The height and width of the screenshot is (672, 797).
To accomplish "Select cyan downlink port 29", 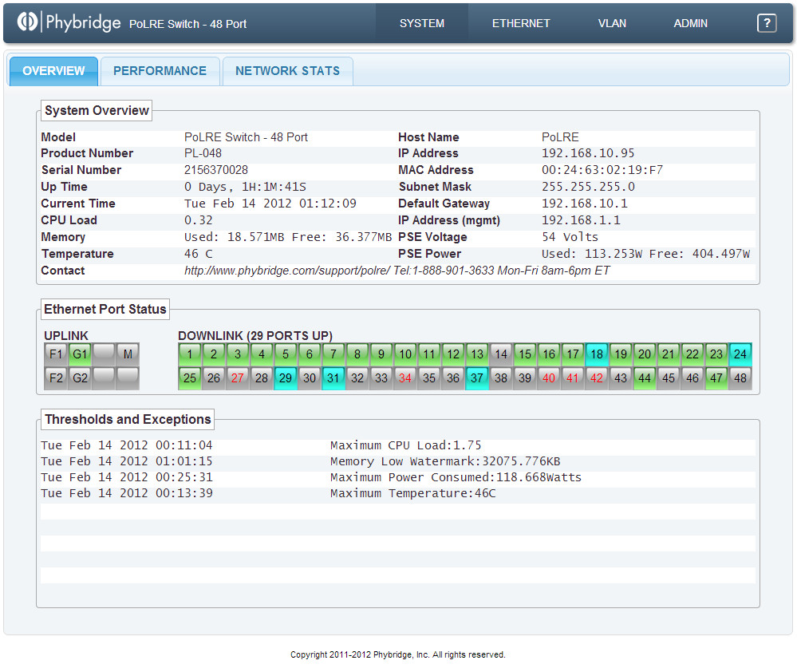I will 286,378.
